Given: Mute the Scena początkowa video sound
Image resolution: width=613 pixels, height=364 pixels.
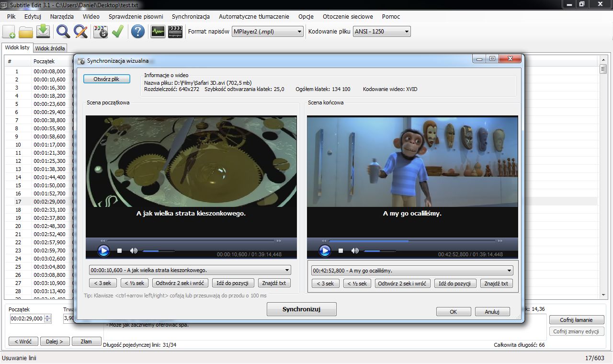Looking at the screenshot, I should click(134, 250).
